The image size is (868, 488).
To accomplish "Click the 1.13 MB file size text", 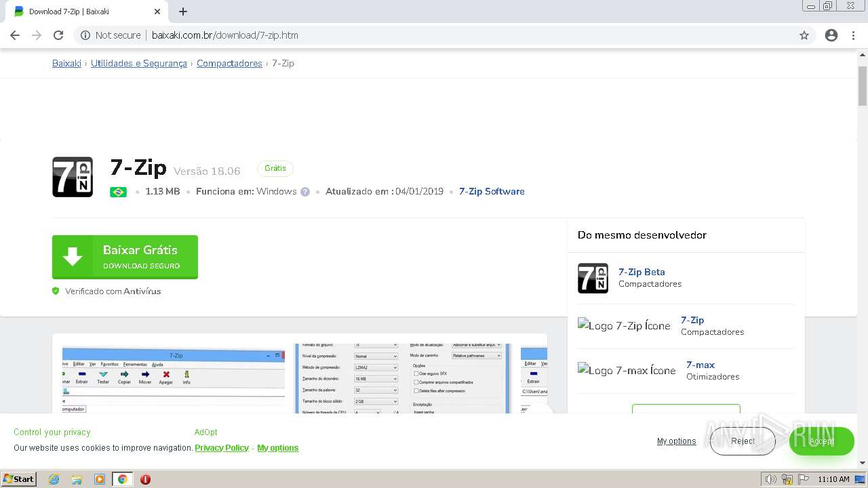I will [163, 192].
